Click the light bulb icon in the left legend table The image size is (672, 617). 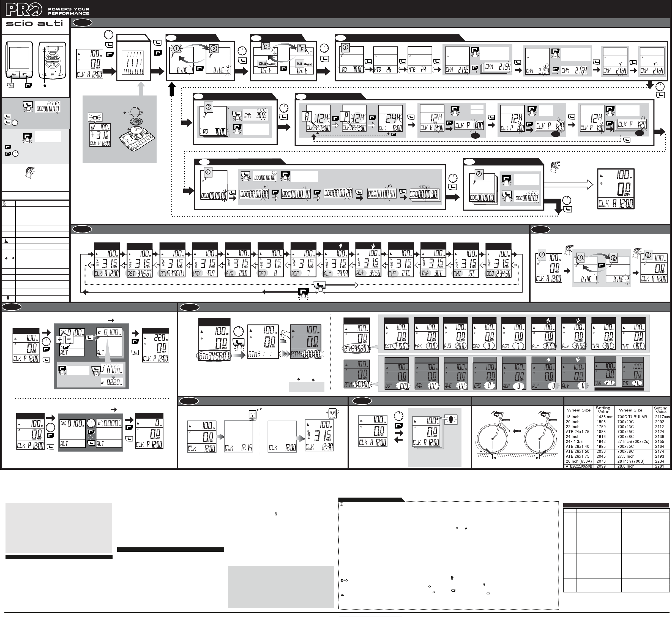point(8,298)
